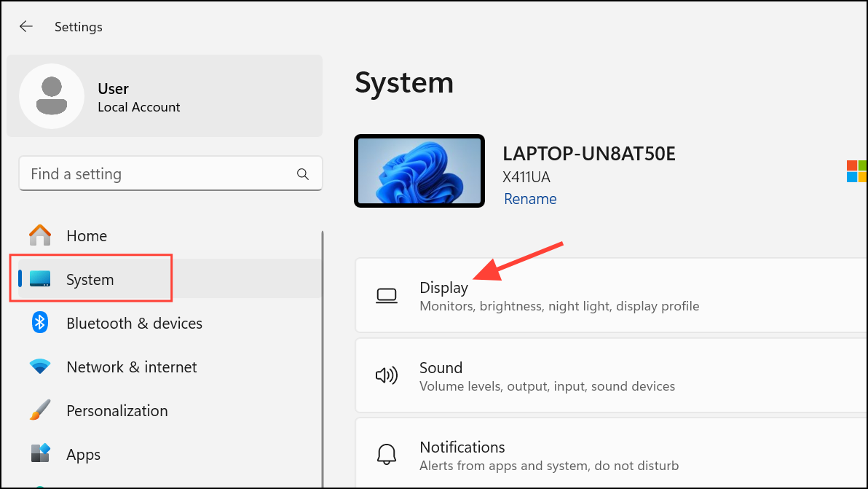Click the sidebar vertical scrollbar
Viewport: 868px width, 489px height.
[322, 359]
